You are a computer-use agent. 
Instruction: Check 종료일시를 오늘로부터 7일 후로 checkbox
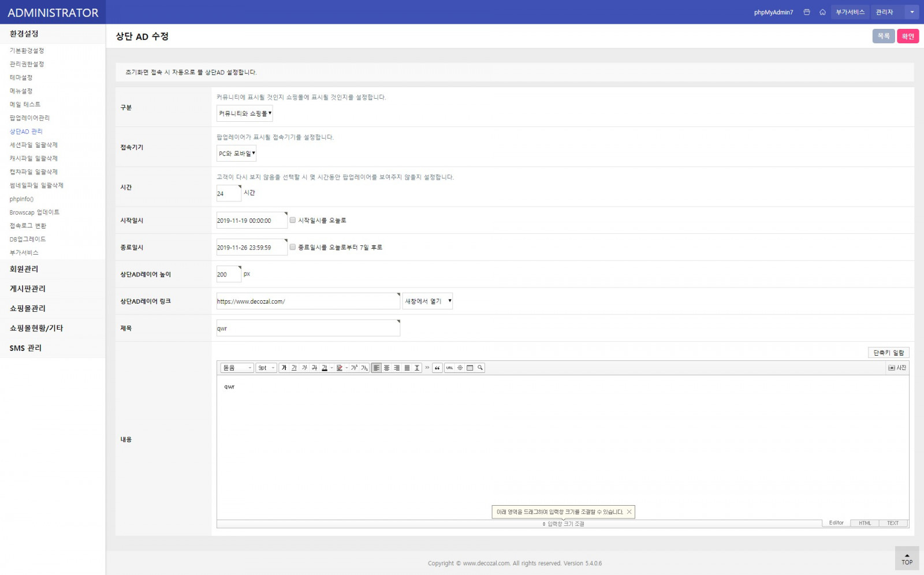tap(293, 247)
